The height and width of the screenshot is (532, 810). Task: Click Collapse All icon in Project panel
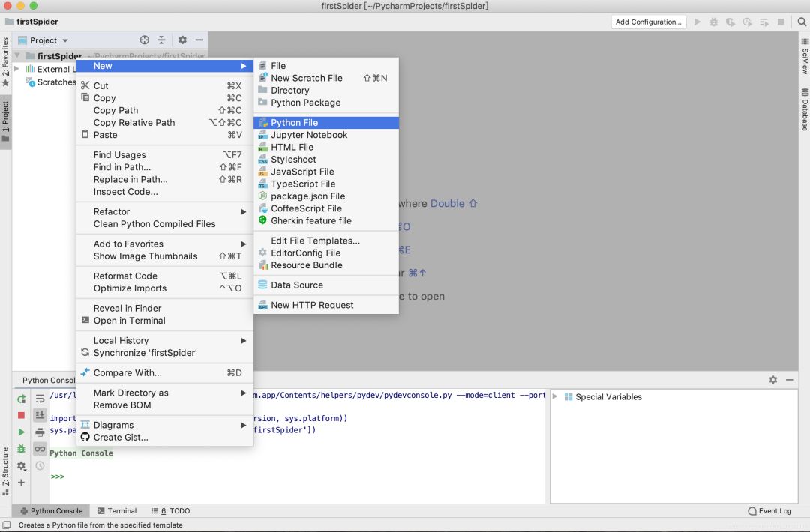161,40
